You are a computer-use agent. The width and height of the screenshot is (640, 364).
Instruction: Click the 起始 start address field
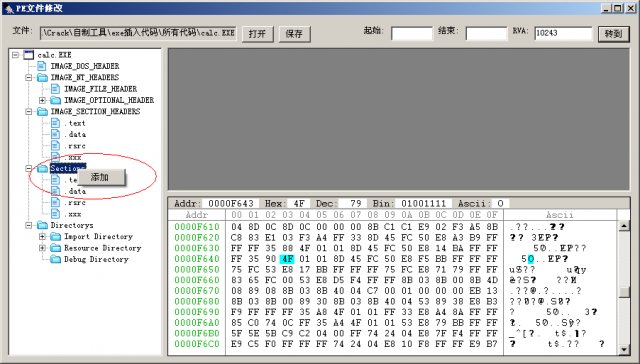click(x=411, y=33)
